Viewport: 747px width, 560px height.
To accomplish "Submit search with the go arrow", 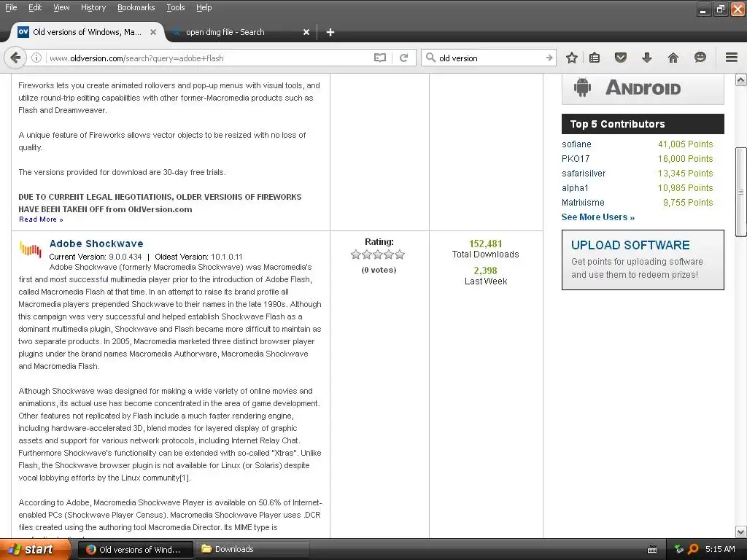I will [549, 58].
